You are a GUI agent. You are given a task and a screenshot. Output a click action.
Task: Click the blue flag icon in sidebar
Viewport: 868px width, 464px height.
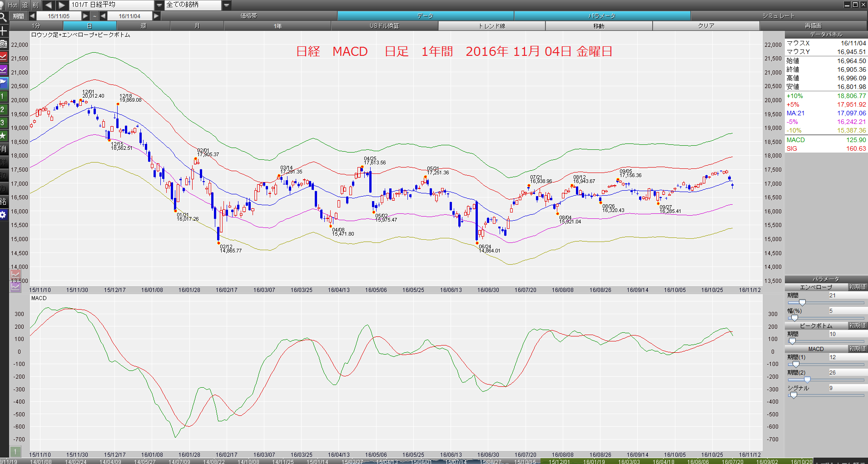tap(4, 83)
